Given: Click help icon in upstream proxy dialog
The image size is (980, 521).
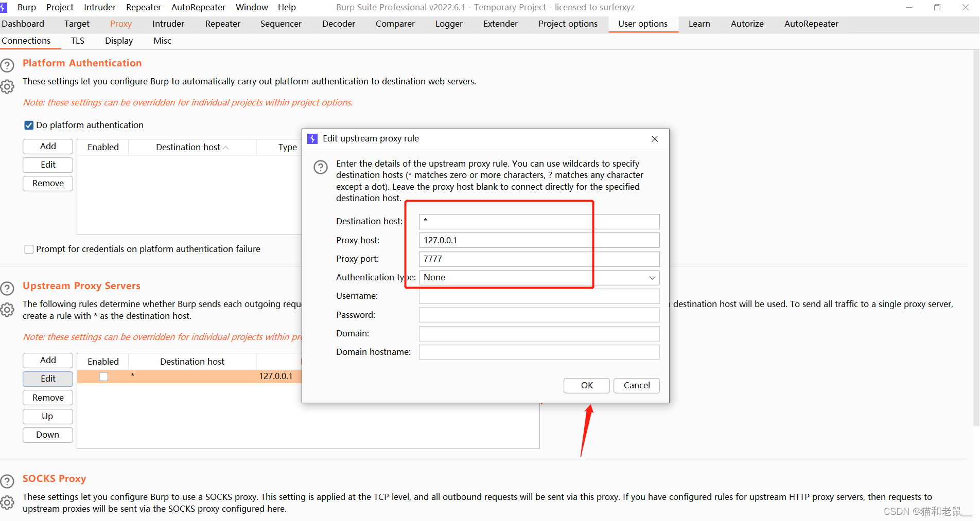Looking at the screenshot, I should [321, 167].
